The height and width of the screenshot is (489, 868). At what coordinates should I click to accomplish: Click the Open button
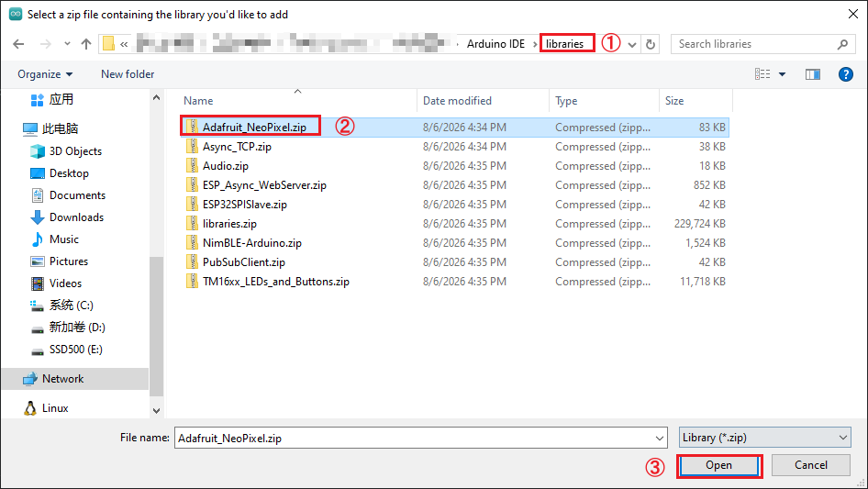(x=718, y=466)
